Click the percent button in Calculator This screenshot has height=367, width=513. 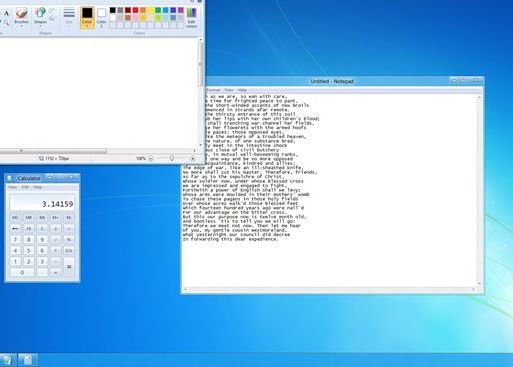click(x=69, y=240)
